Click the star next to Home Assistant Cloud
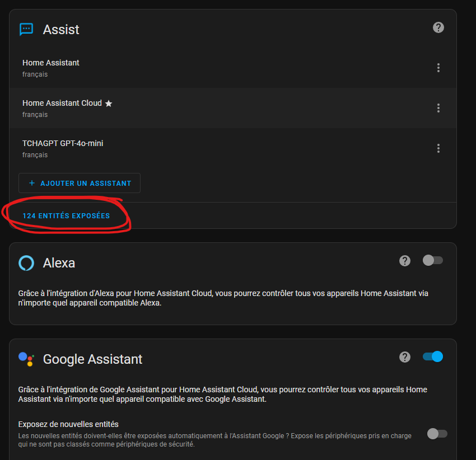This screenshot has height=460, width=476. (x=109, y=104)
